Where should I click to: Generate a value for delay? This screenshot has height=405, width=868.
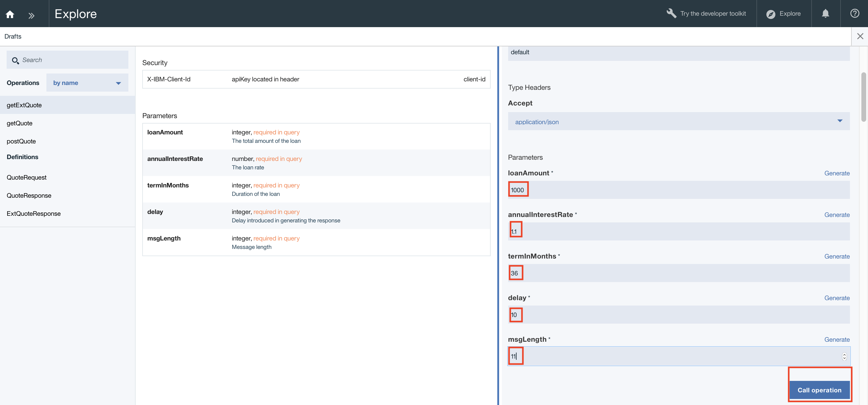click(x=837, y=298)
